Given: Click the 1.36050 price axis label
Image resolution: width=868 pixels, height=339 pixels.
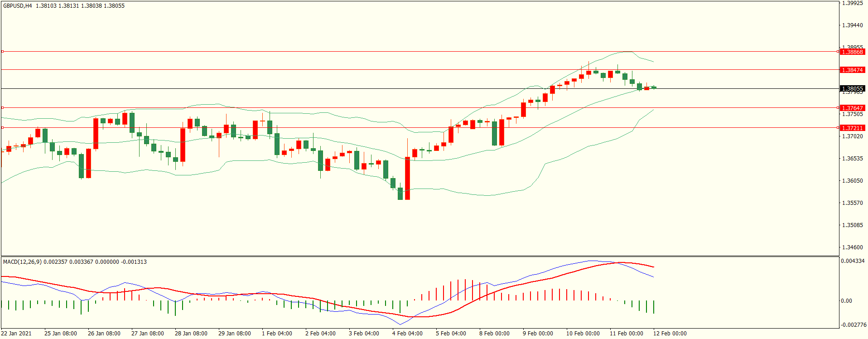Looking at the screenshot, I should (852, 181).
